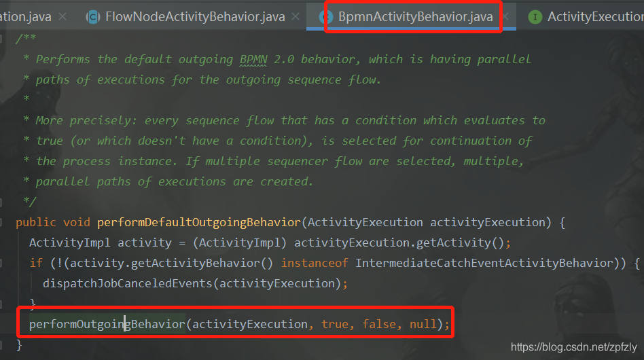Click the ActivityExecution parameter type

(365, 223)
